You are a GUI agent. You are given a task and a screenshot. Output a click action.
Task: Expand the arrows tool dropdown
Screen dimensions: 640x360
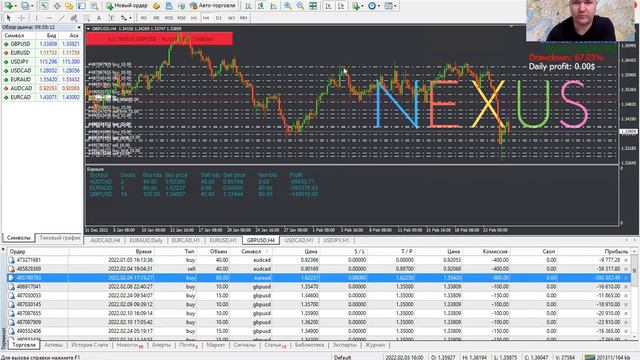(131, 18)
